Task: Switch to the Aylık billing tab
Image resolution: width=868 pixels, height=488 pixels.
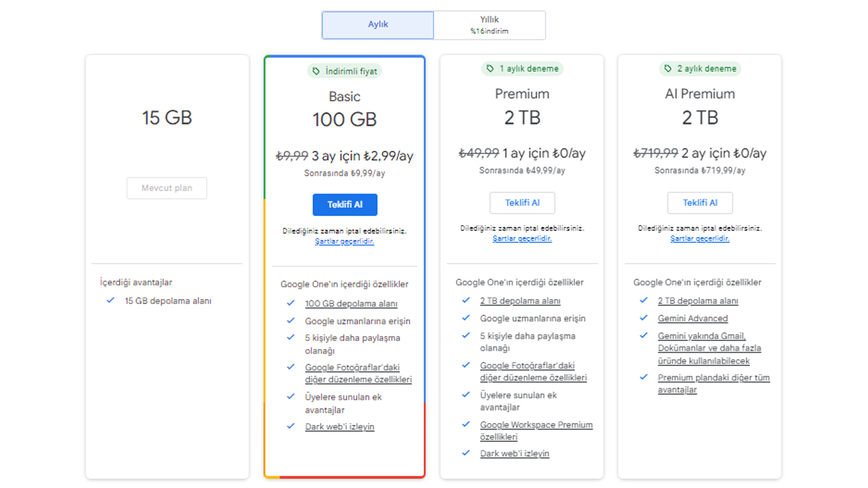Action: point(378,24)
